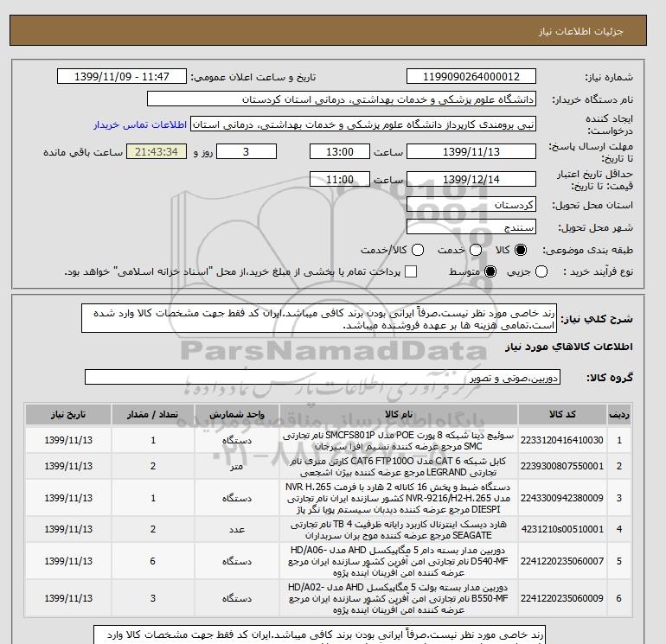Choose the متوسط purchase type radio
The width and height of the screenshot is (666, 644).
(490, 271)
